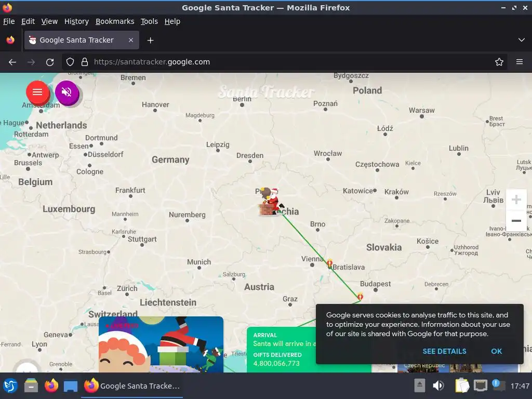This screenshot has height=399, width=532.
Task: Open the File menu
Action: [x=9, y=21]
